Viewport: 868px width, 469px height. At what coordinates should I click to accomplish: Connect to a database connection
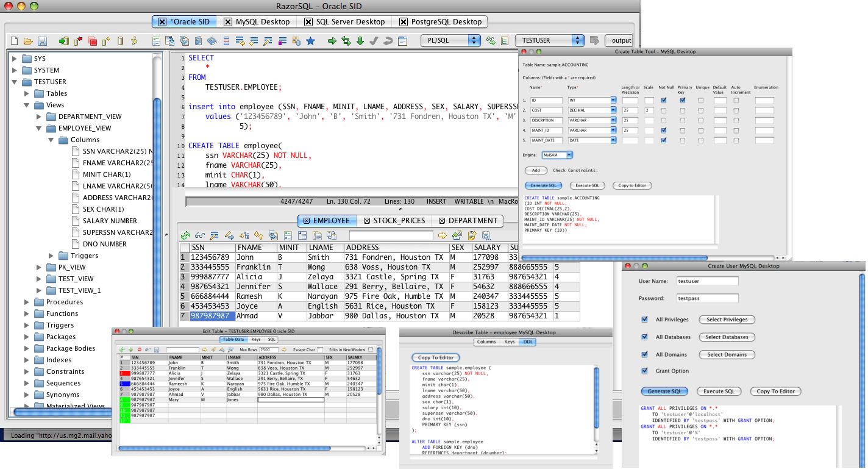(x=62, y=40)
